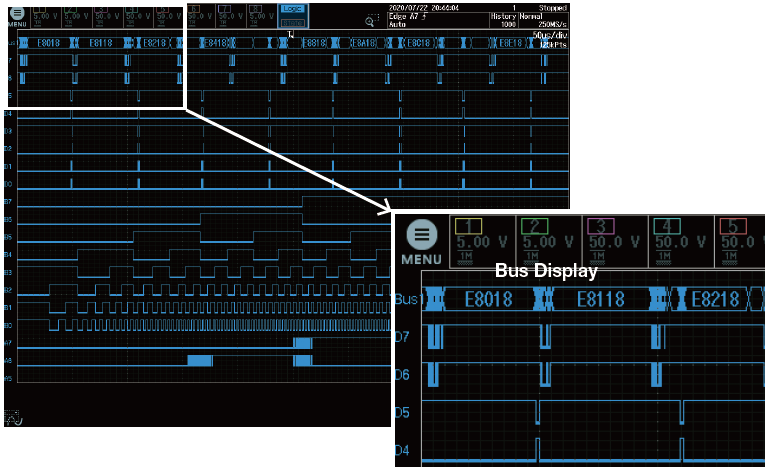Screen dimensions: 768x468
Task: Toggle the highlighted Logic button in the top bar
Action: point(291,9)
